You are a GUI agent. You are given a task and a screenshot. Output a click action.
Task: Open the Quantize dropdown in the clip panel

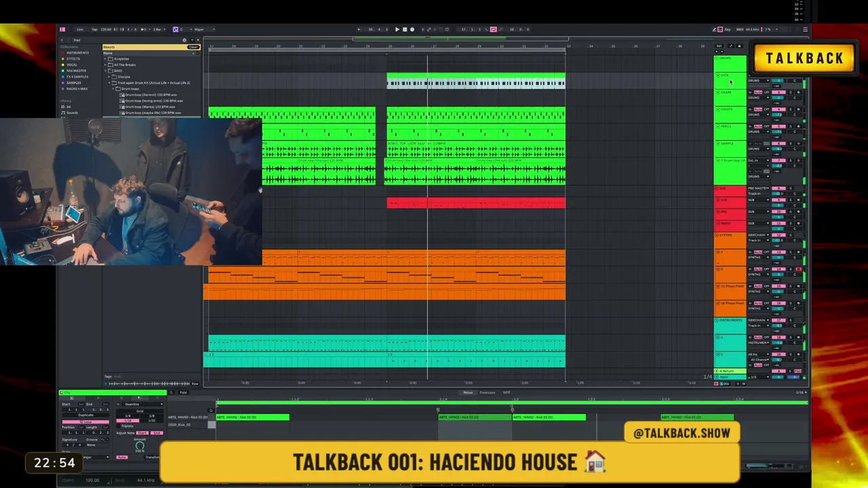point(142,405)
